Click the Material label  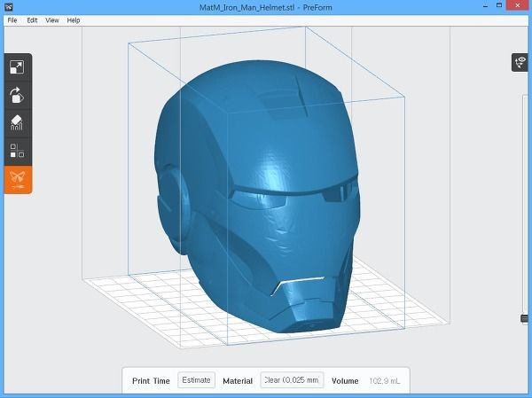(x=238, y=381)
